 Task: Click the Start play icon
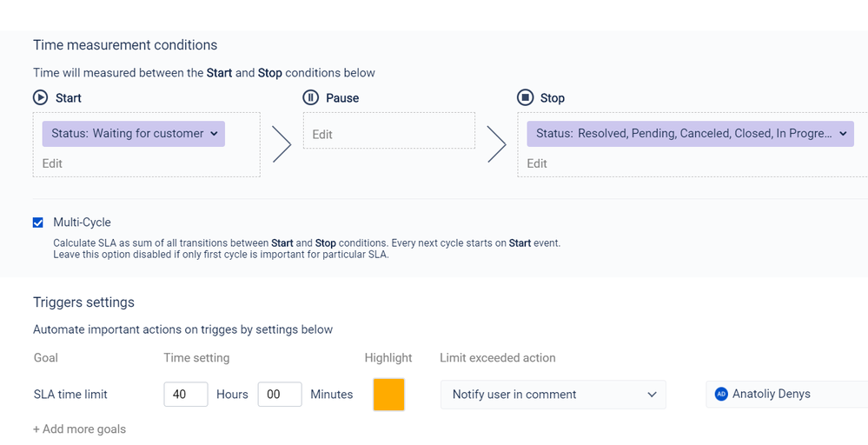[41, 98]
